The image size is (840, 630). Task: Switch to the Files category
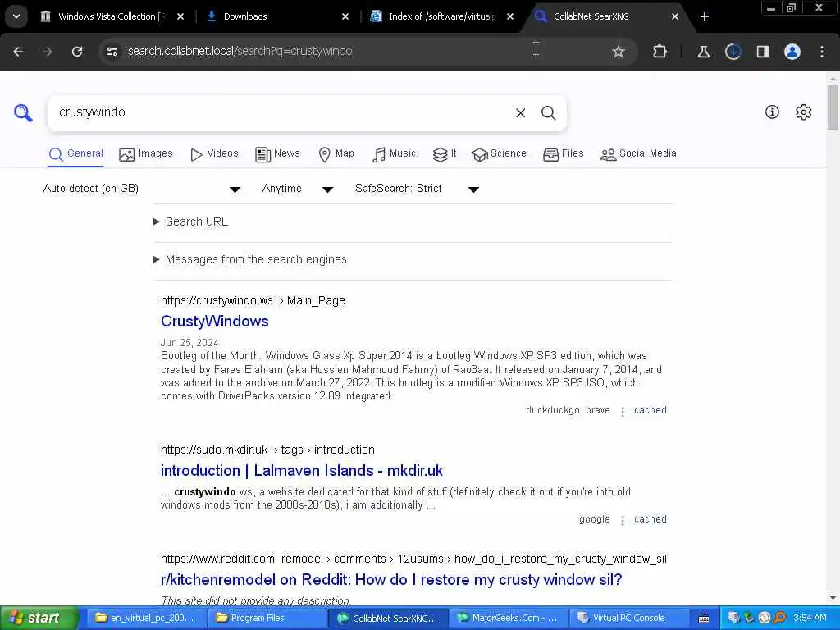[x=563, y=153]
